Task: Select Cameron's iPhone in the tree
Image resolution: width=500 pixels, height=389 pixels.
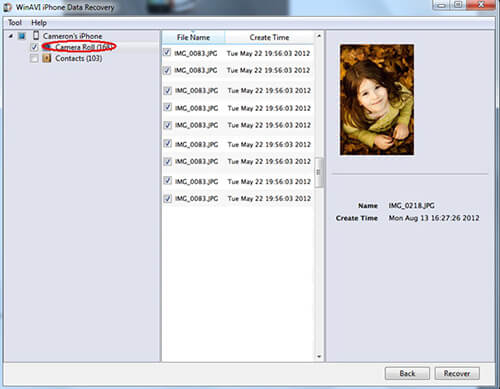Action: click(x=72, y=36)
